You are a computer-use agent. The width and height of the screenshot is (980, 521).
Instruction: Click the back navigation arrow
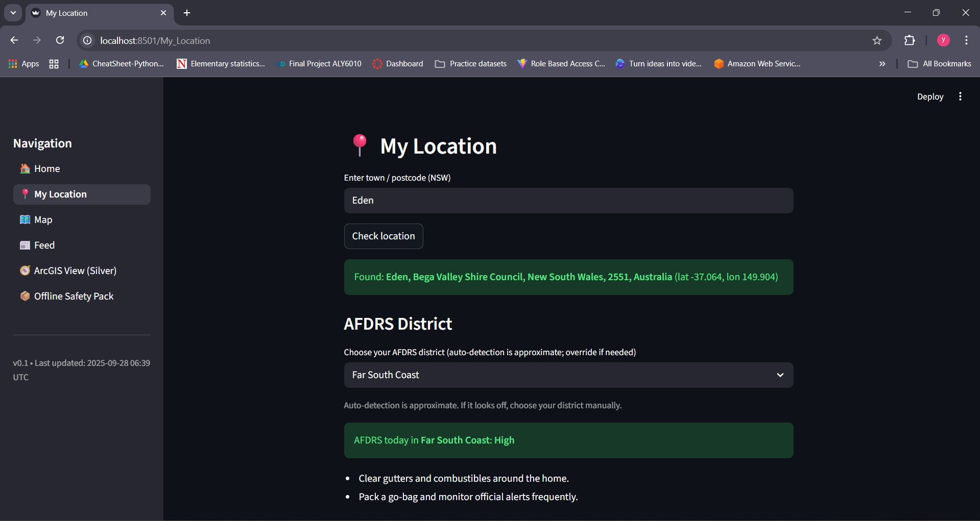click(14, 40)
